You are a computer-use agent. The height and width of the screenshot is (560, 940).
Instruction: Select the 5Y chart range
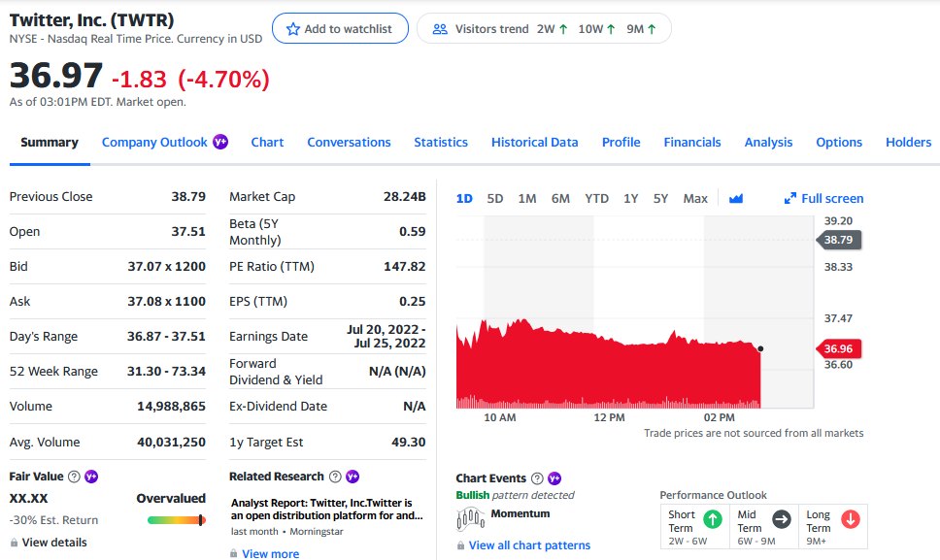pyautogui.click(x=660, y=199)
